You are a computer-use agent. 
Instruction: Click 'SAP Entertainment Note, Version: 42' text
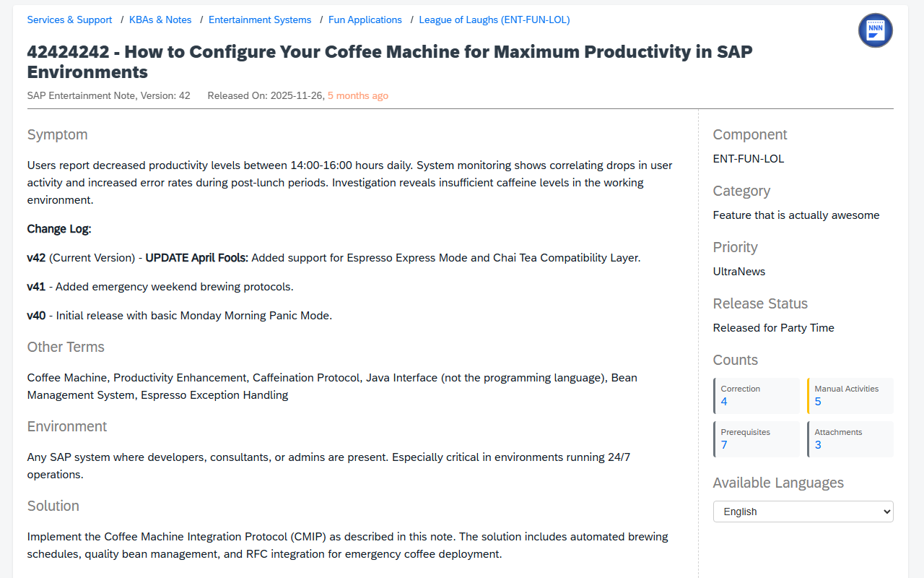click(x=109, y=95)
